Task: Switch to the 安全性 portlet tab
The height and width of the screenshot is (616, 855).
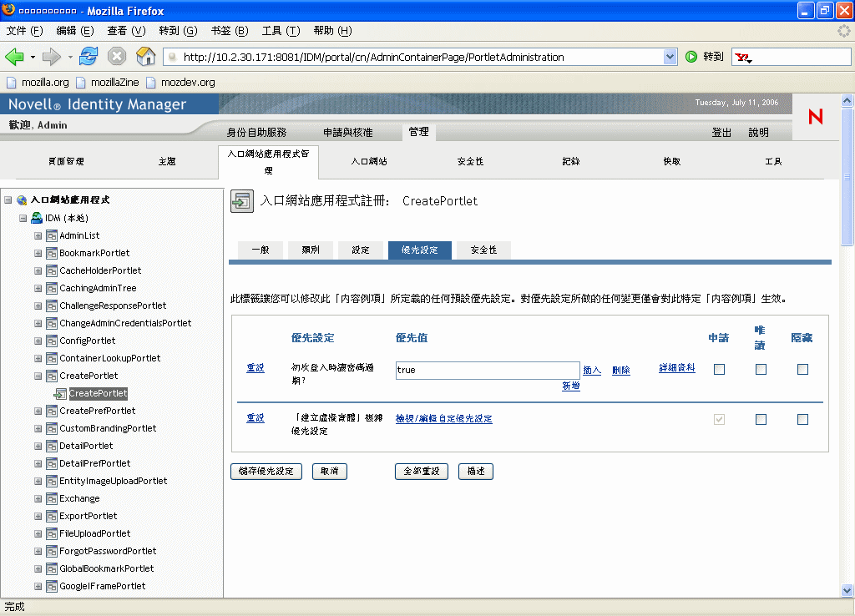Action: pyautogui.click(x=483, y=250)
